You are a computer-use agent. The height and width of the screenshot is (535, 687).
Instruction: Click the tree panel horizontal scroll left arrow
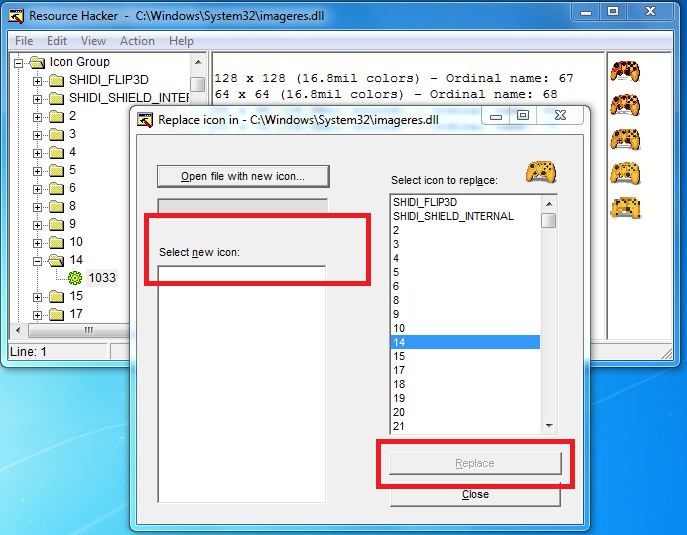click(x=18, y=330)
